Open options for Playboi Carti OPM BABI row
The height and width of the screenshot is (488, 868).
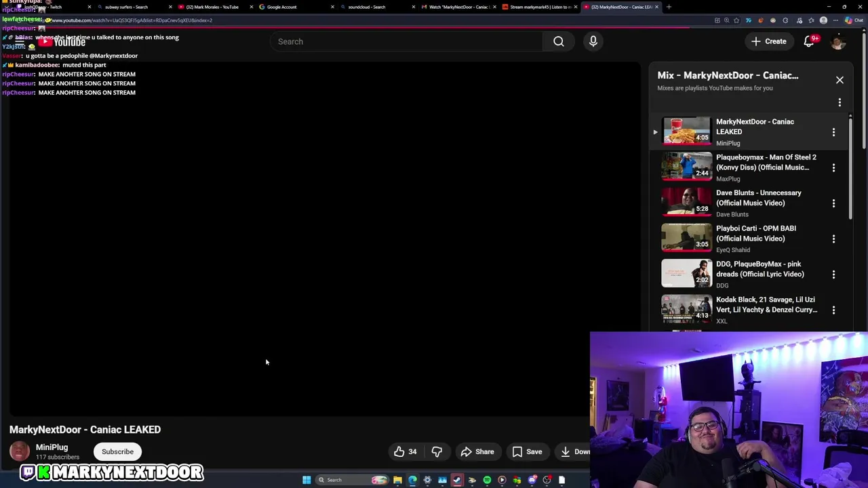(833, 239)
